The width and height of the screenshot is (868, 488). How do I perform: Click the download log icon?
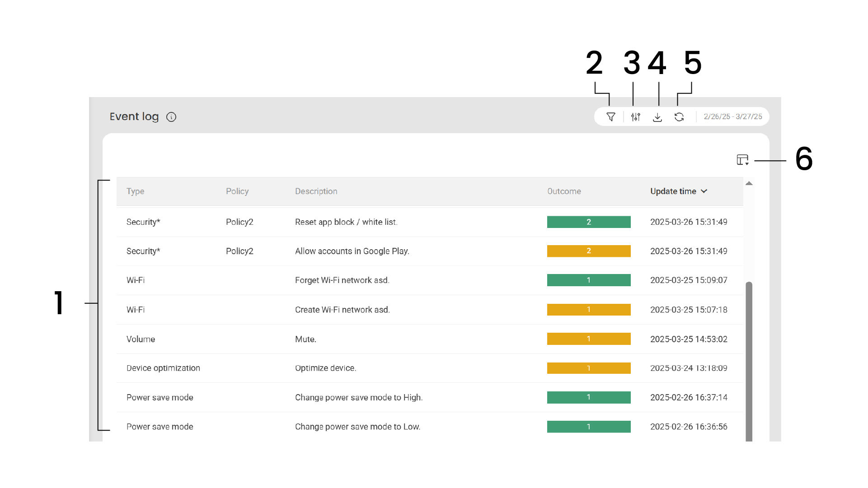click(x=657, y=117)
